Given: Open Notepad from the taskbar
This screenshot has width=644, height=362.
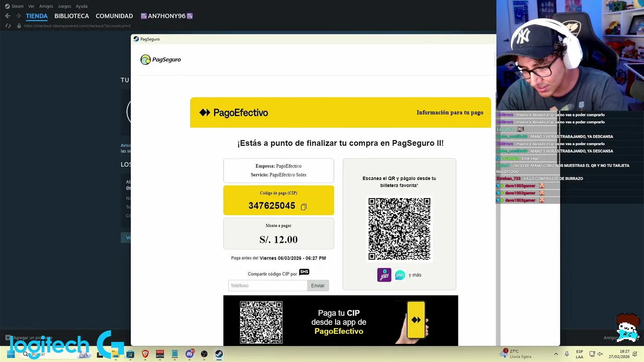Looking at the screenshot, I should coord(175,354).
